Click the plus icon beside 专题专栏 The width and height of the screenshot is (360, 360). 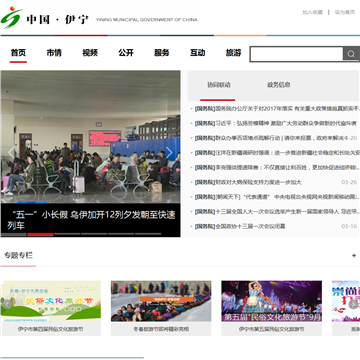[x=354, y=256]
